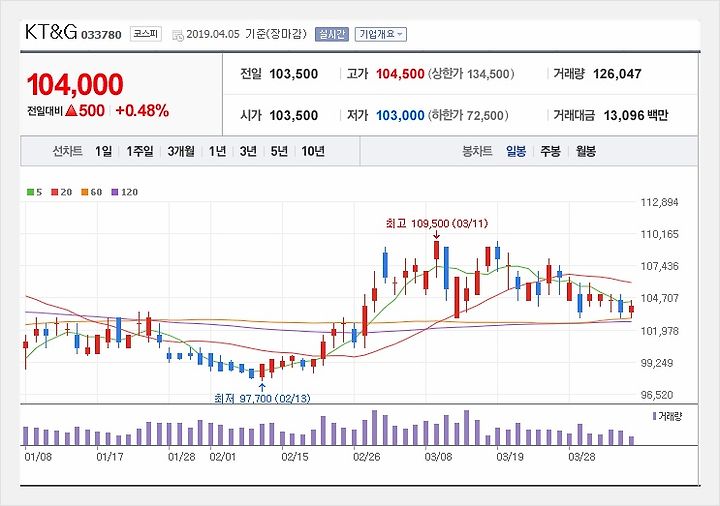Click the 실시간 button
Screen dimensions: 720x506
332,34
